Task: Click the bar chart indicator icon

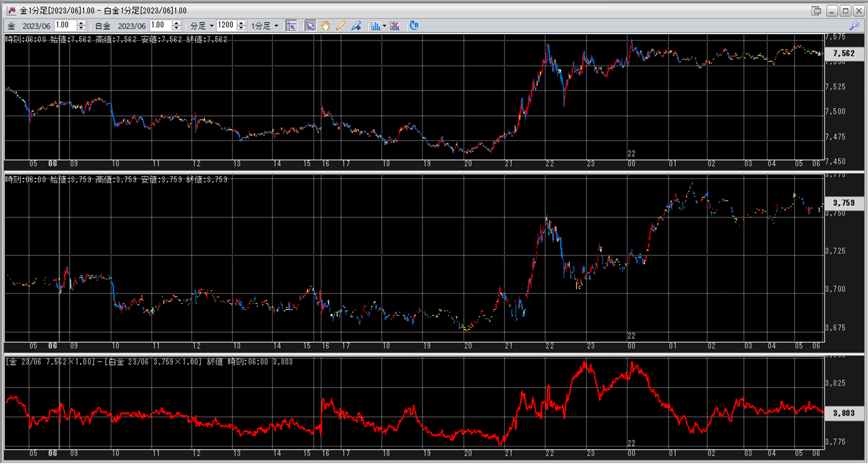Action: (375, 26)
